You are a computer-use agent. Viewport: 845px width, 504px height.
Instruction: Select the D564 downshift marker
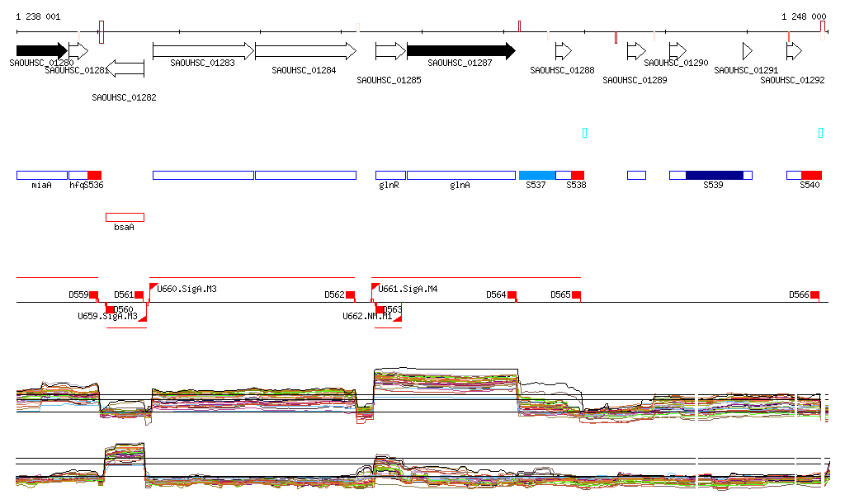pyautogui.click(x=512, y=295)
